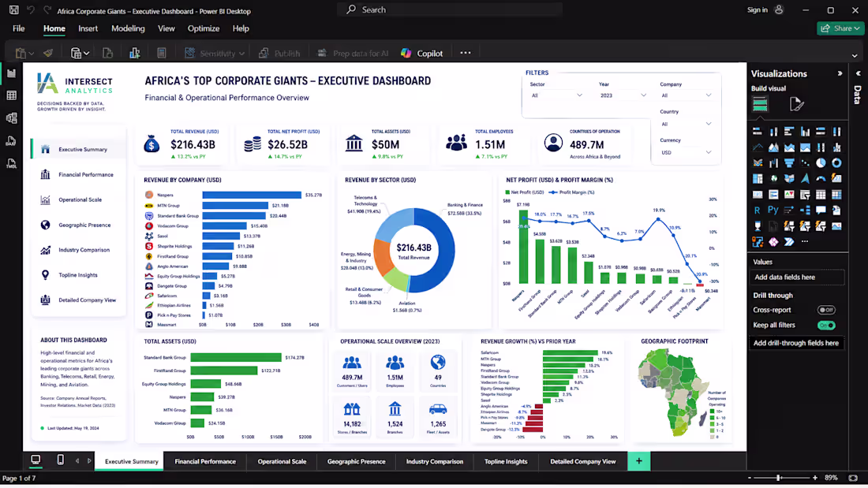Viewport: 868px width, 488px height.
Task: Add a new page with plus button
Action: (x=639, y=461)
